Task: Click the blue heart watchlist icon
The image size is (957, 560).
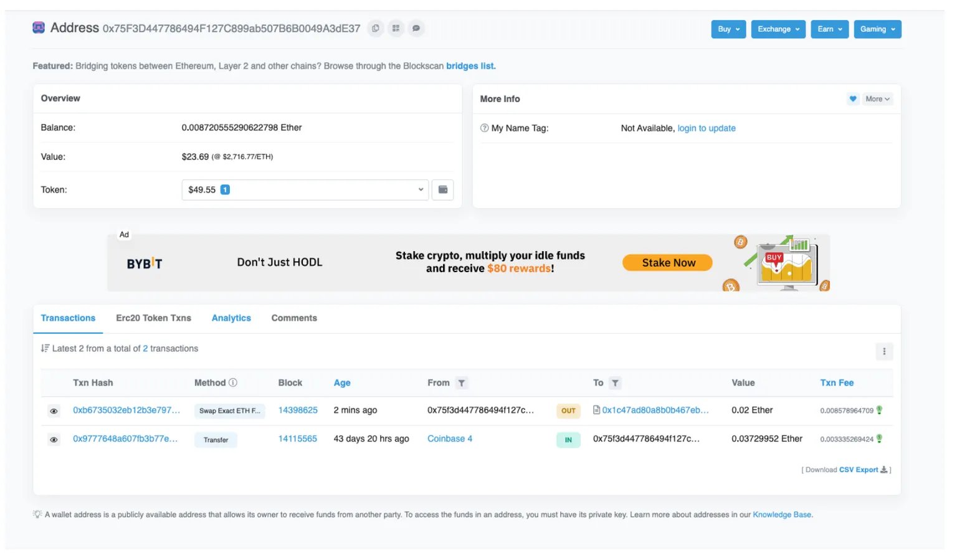Action: [x=853, y=99]
